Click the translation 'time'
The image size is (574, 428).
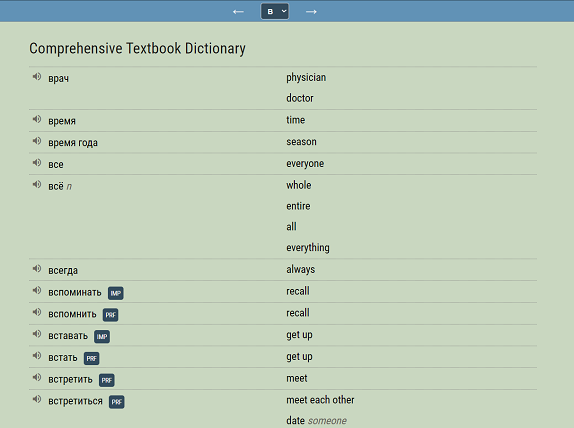pyautogui.click(x=295, y=120)
